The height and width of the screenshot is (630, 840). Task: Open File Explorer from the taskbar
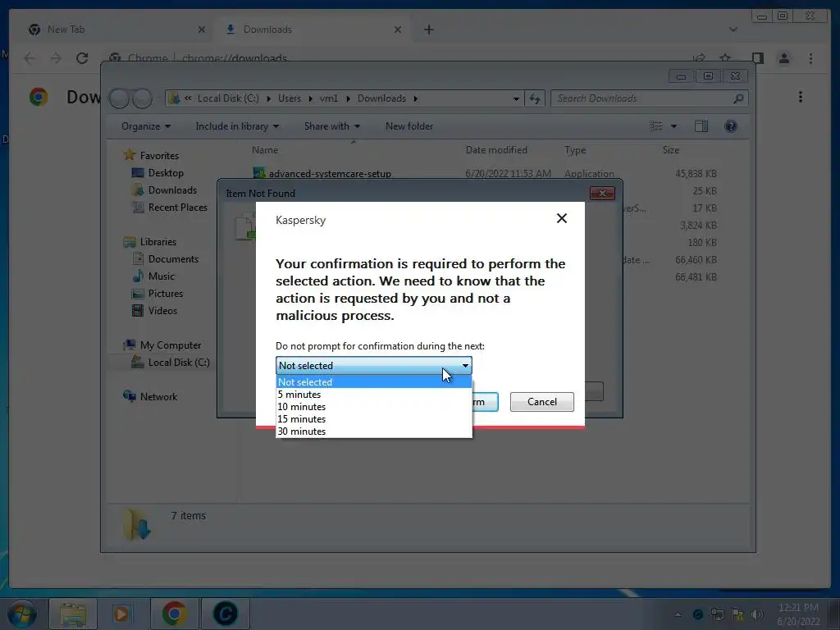[x=73, y=614]
